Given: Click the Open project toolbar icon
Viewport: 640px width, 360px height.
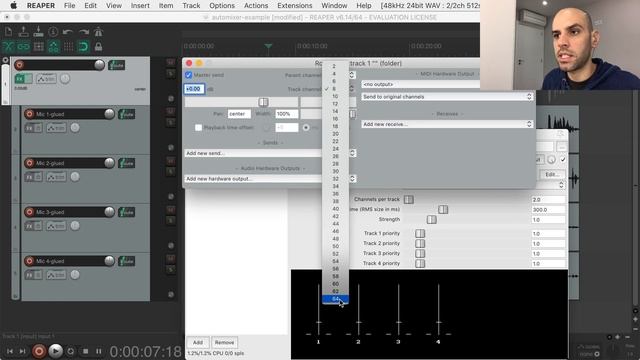Looking at the screenshot, I should (x=23, y=31).
